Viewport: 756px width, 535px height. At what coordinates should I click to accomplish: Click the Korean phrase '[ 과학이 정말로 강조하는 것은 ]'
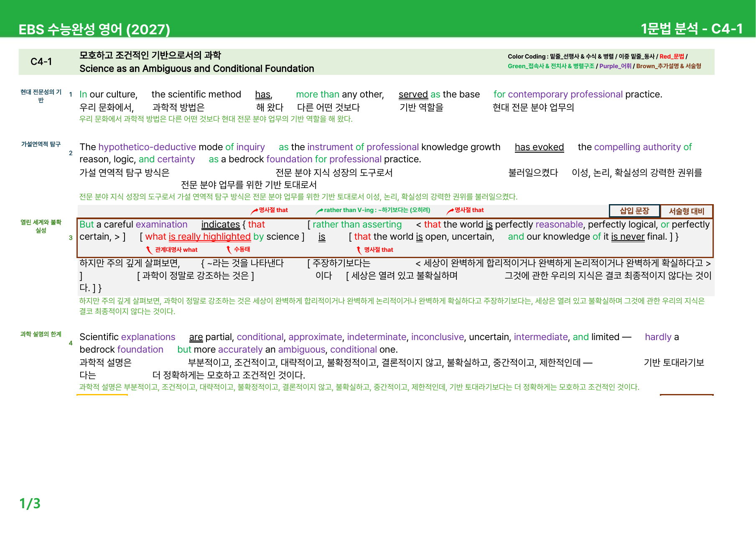coord(196,276)
